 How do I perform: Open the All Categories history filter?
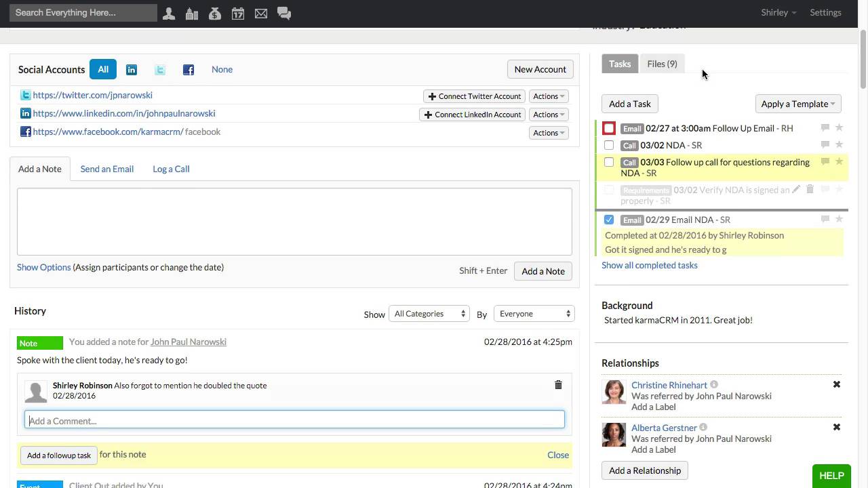tap(430, 314)
